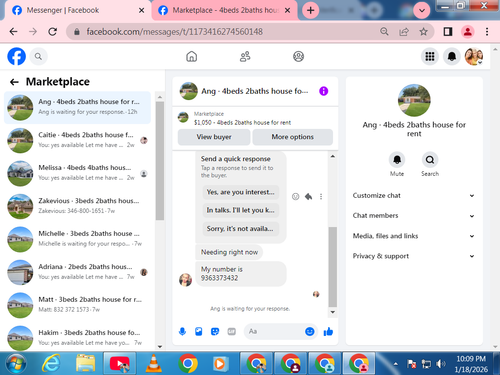Show hidden system tray icons arrow
Screen dimensions: 500x375
click(396, 364)
